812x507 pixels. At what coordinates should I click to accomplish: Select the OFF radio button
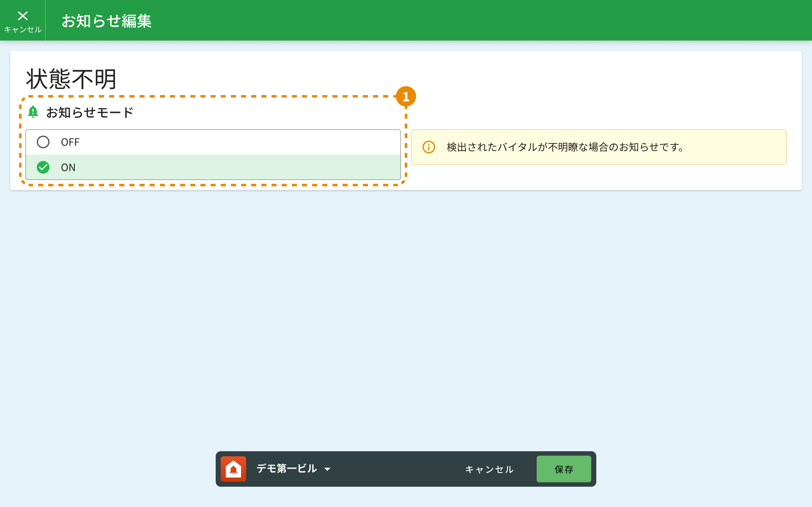pos(43,142)
